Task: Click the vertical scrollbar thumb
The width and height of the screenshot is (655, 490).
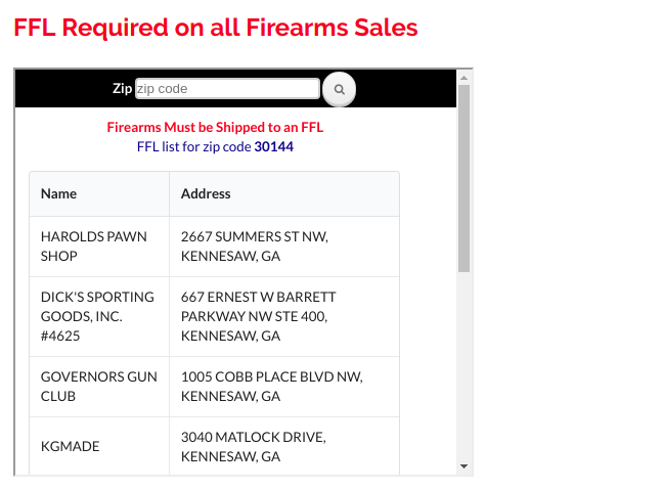Action: pyautogui.click(x=464, y=178)
